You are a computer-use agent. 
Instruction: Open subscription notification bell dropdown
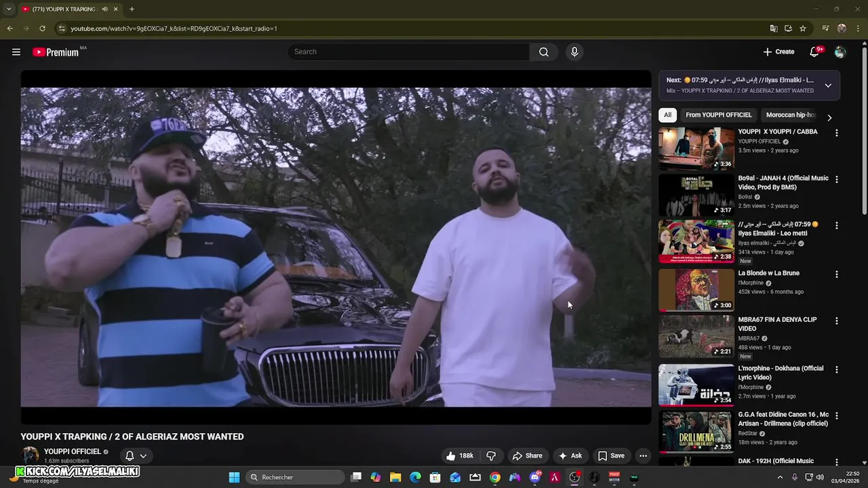coord(136,455)
